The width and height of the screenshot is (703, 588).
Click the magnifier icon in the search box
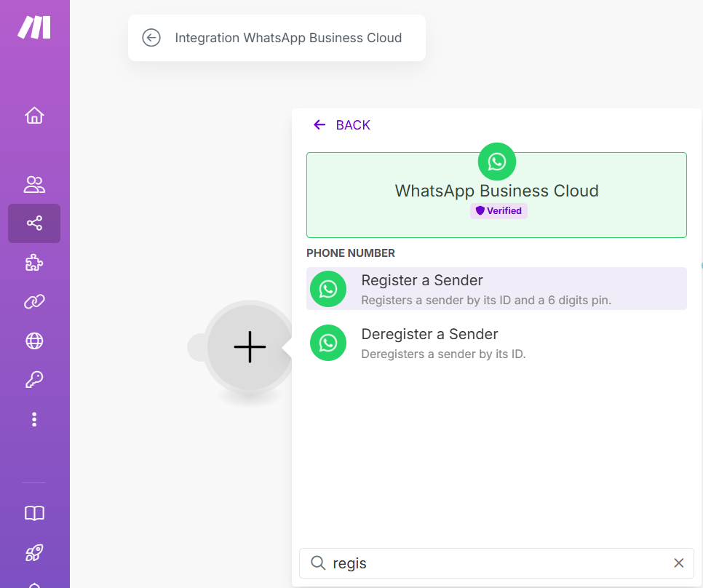click(x=318, y=563)
